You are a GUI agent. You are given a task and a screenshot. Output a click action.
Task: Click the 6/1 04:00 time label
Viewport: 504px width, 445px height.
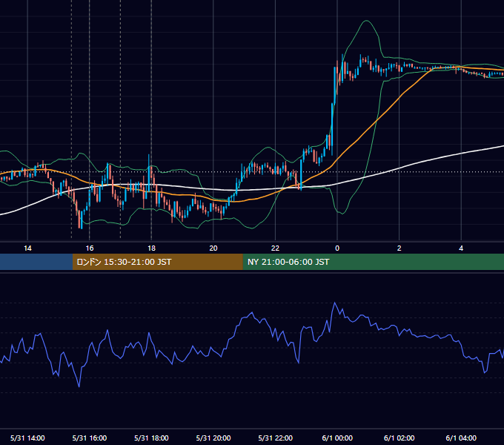(x=461, y=438)
